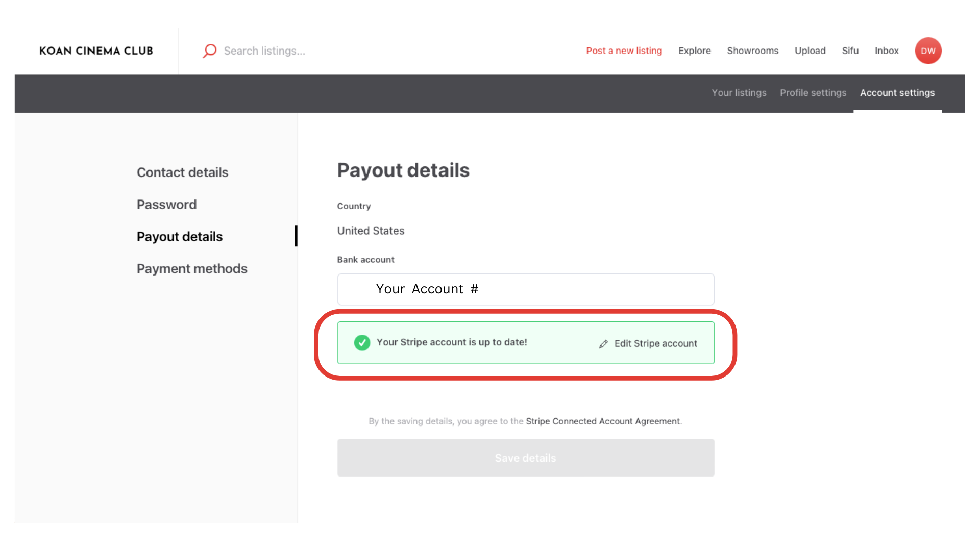The width and height of the screenshot is (980, 551).
Task: Open the Inbox
Action: point(887,51)
